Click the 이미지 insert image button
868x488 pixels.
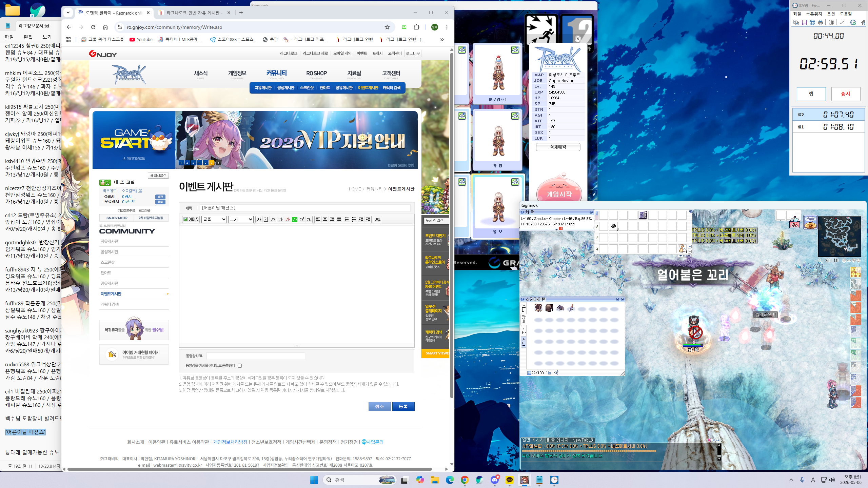[191, 219]
